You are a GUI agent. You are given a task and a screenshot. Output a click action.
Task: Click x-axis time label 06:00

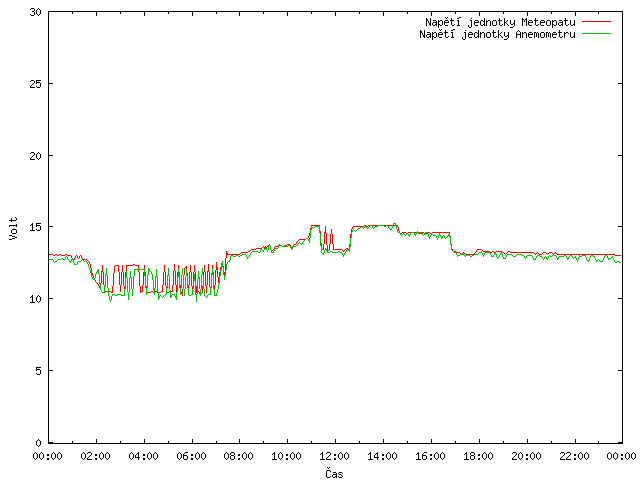tap(191, 456)
